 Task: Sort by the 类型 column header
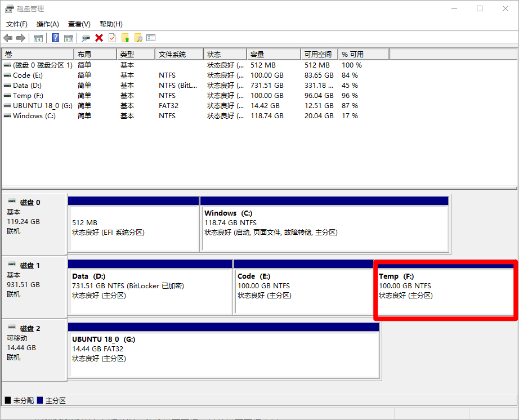pyautogui.click(x=136, y=54)
